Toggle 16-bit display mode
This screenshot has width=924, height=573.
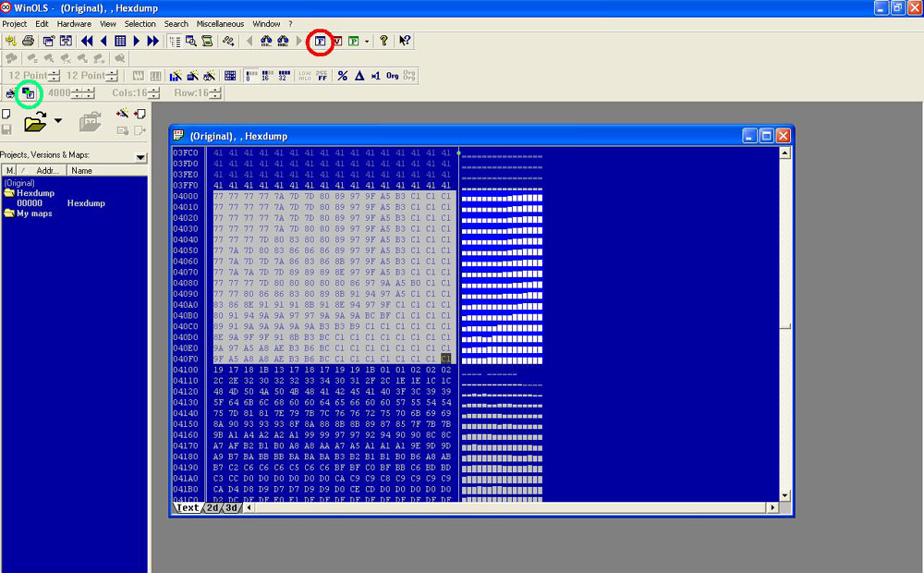[268, 76]
